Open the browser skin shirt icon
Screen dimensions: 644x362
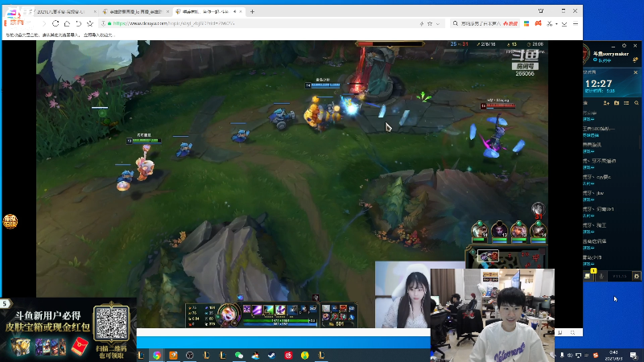541,11
